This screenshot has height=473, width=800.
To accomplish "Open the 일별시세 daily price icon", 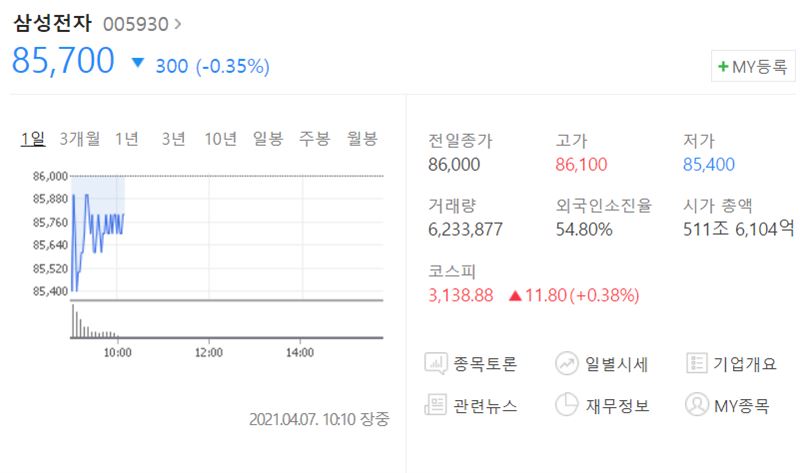I will coord(566,364).
